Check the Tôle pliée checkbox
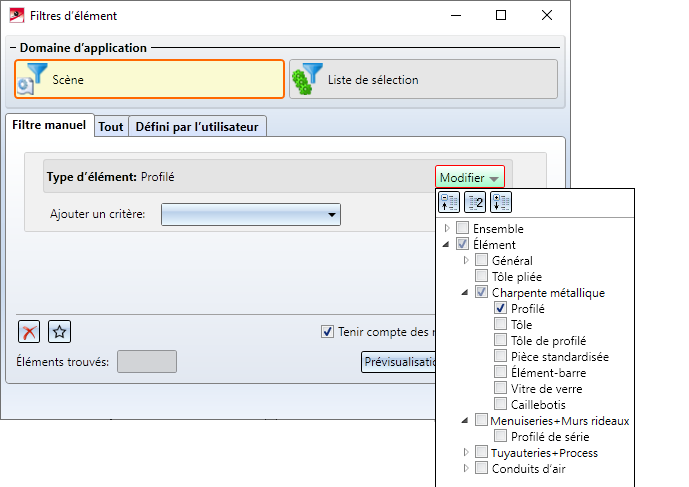Image resolution: width=689 pixels, height=487 pixels. [x=482, y=277]
